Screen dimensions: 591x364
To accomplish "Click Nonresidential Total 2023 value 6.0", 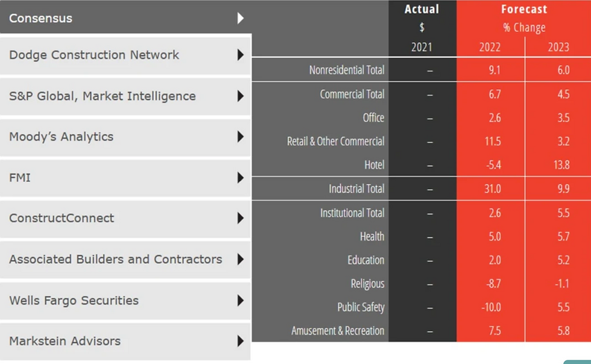I will [x=563, y=70].
